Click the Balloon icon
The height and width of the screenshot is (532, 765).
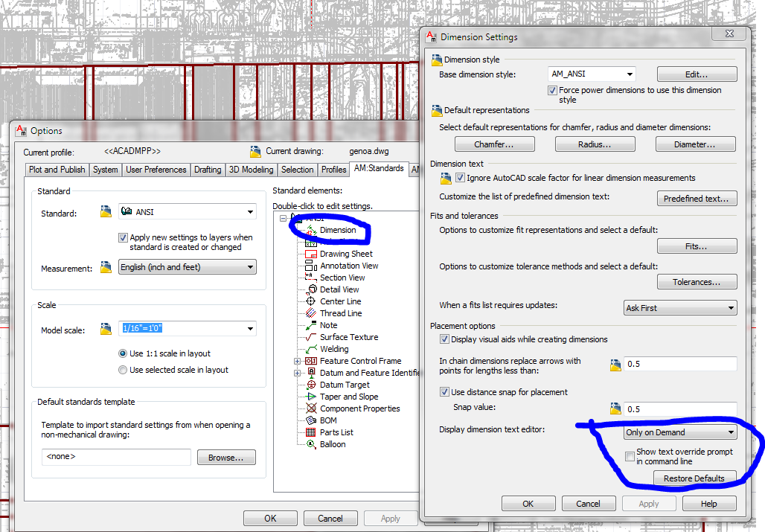tap(311, 444)
